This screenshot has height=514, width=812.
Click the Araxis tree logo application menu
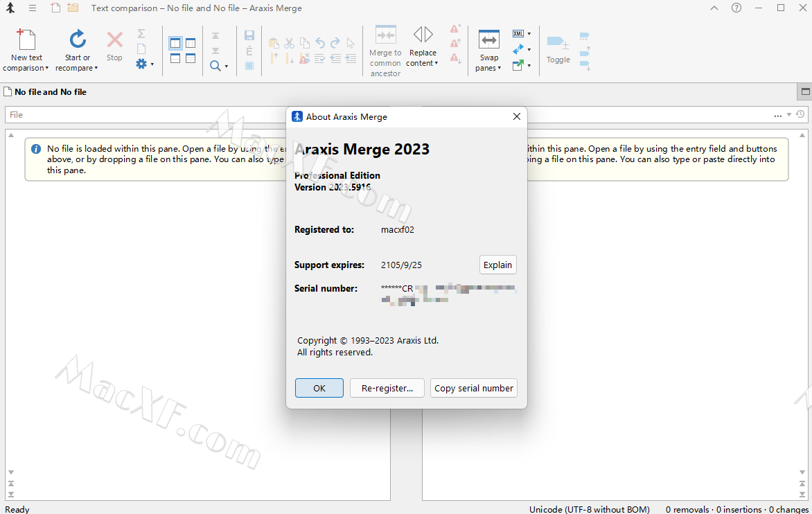pos(10,8)
